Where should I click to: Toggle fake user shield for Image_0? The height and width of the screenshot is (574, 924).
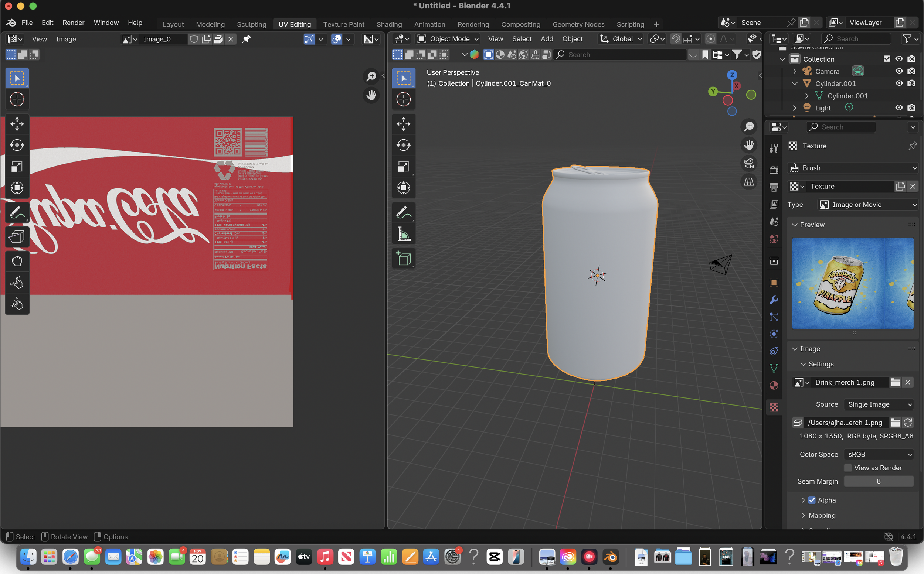coord(194,39)
